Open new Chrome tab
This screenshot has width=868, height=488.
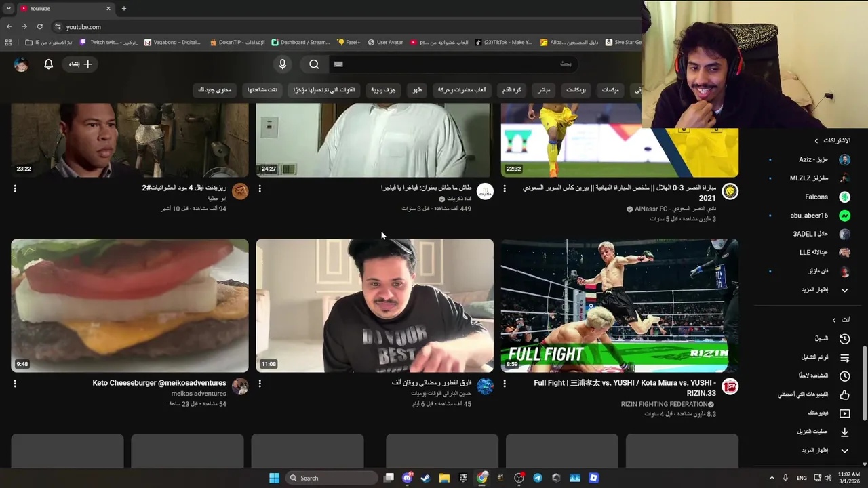click(123, 8)
